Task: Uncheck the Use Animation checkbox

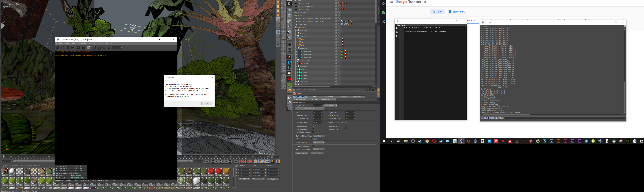Action: pos(313,127)
